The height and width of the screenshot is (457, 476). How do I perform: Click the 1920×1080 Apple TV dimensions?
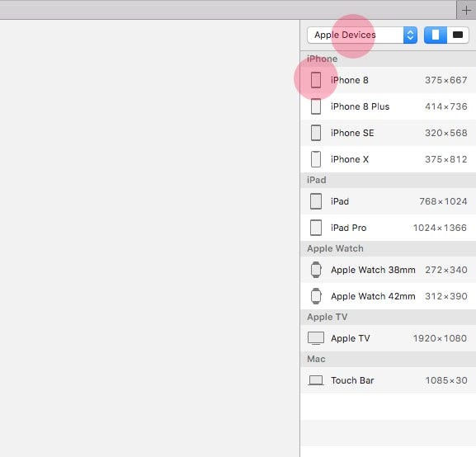440,338
